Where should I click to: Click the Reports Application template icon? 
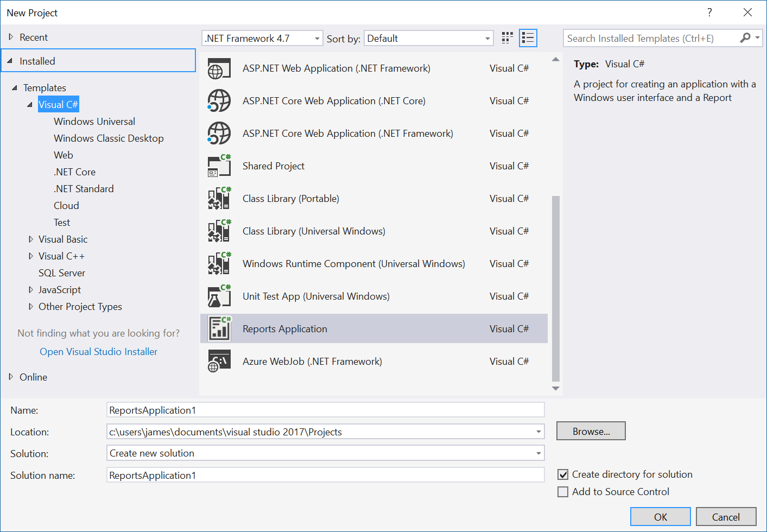pyautogui.click(x=219, y=329)
